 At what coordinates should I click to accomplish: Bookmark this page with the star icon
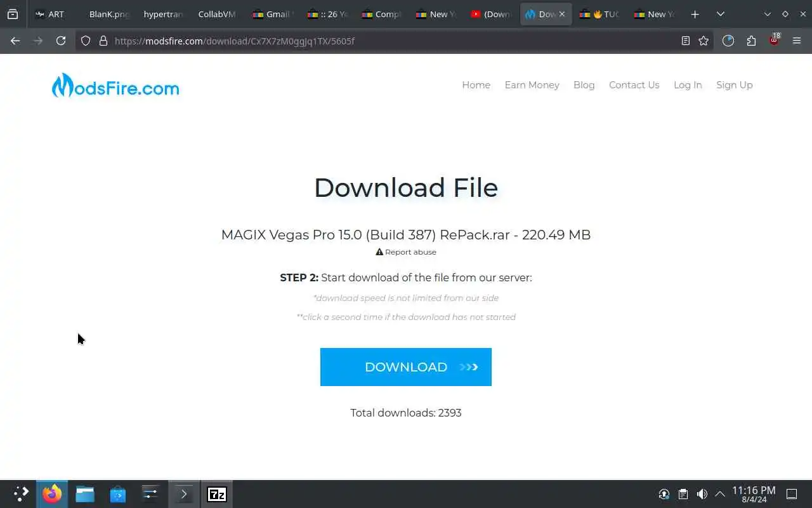click(x=704, y=41)
